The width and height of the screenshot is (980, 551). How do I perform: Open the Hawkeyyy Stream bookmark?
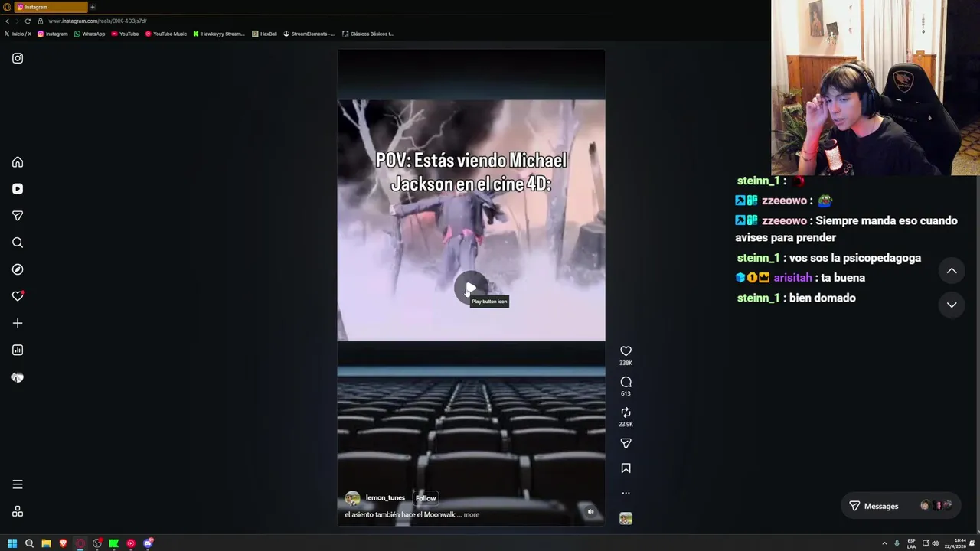pyautogui.click(x=219, y=34)
